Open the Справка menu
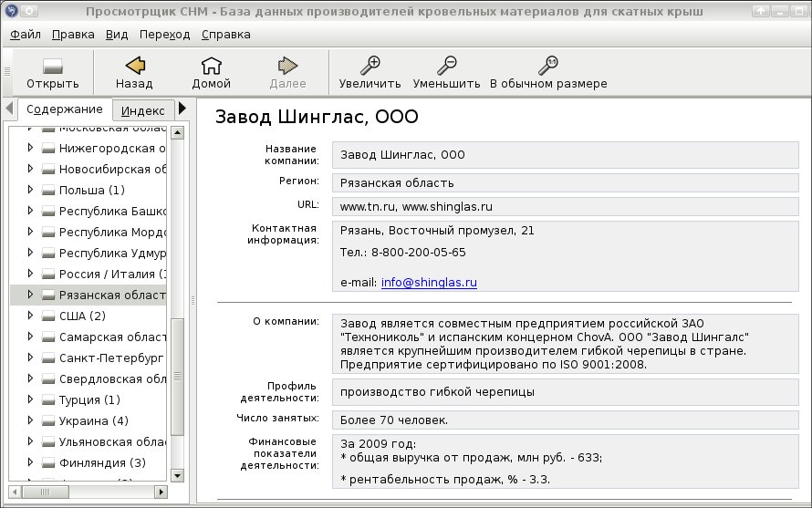Viewport: 812px width, 508px height. (225, 35)
